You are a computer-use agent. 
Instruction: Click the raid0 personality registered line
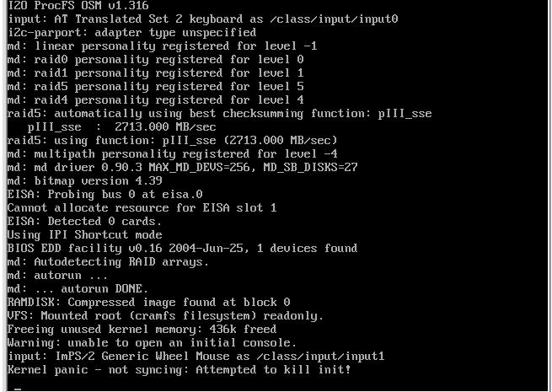tap(155, 60)
